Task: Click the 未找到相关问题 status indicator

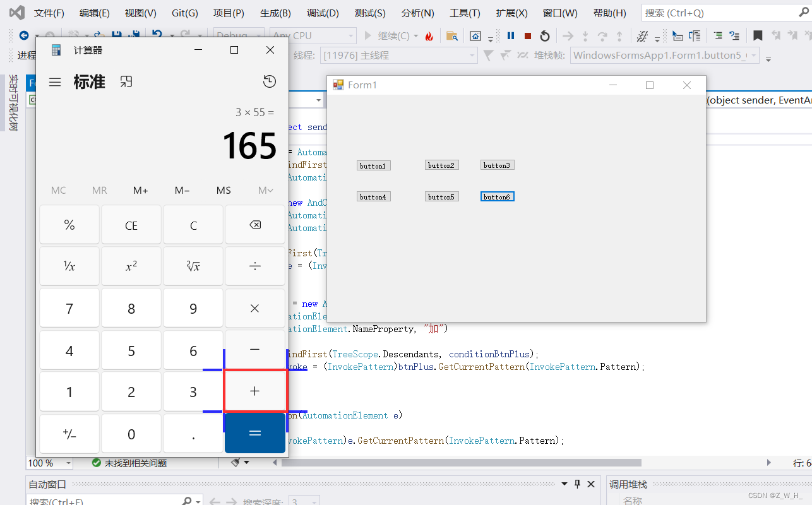Action: pos(129,463)
